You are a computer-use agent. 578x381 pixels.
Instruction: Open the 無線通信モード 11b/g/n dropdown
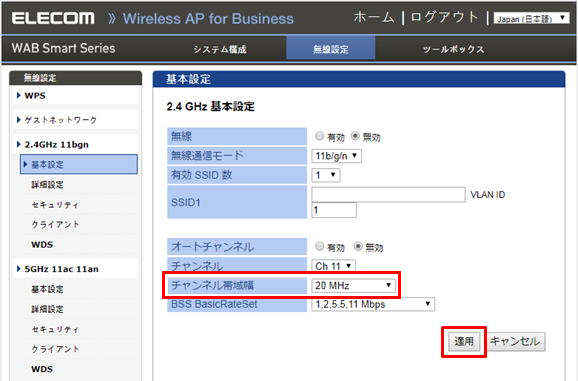click(x=336, y=156)
